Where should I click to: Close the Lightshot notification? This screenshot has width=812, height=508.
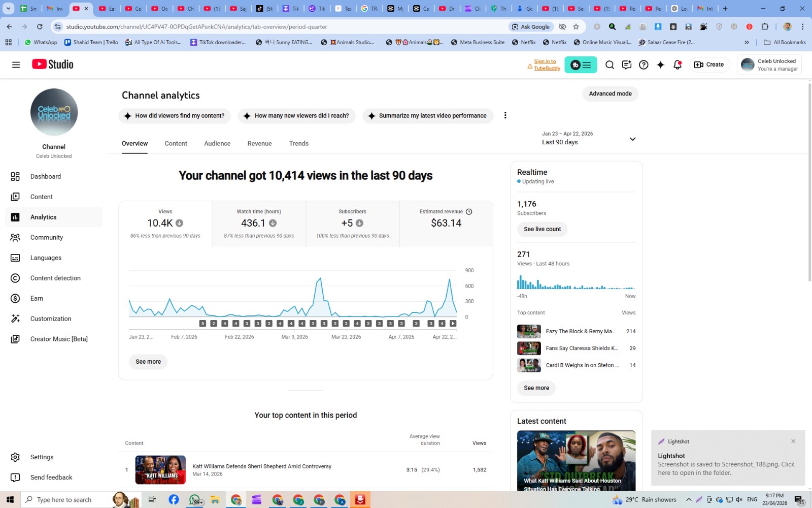click(793, 441)
